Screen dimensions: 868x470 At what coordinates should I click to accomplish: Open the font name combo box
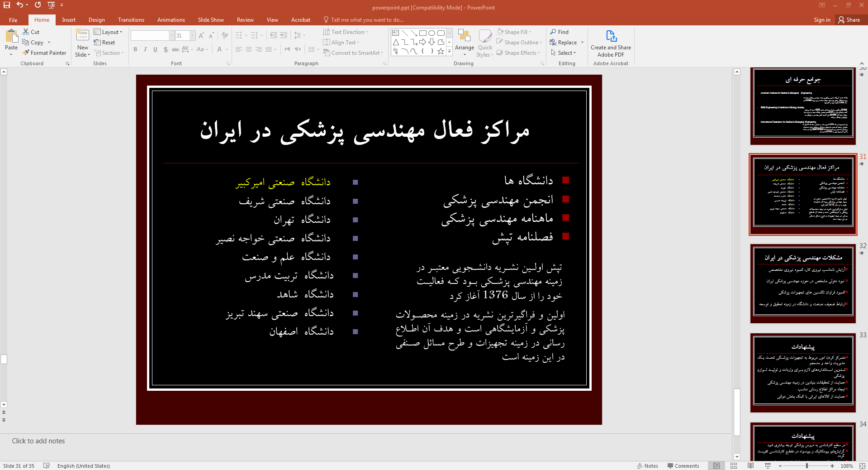point(152,35)
